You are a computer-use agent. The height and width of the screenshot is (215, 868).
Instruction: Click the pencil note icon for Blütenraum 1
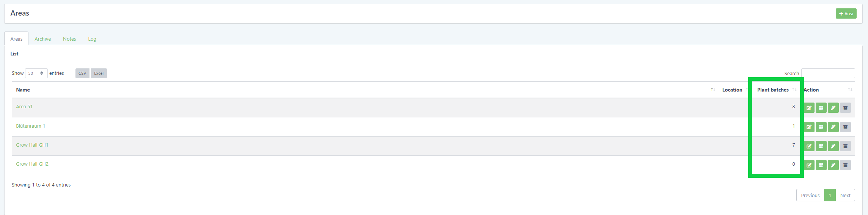[833, 127]
